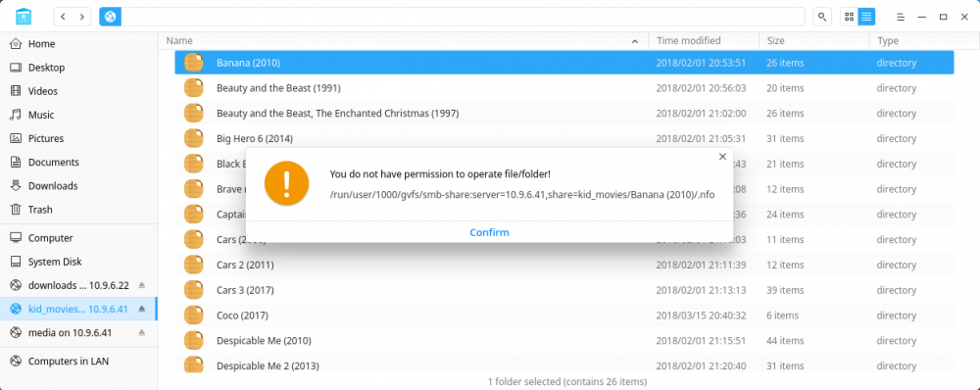Select kid_movies share in the sidebar

click(78, 310)
